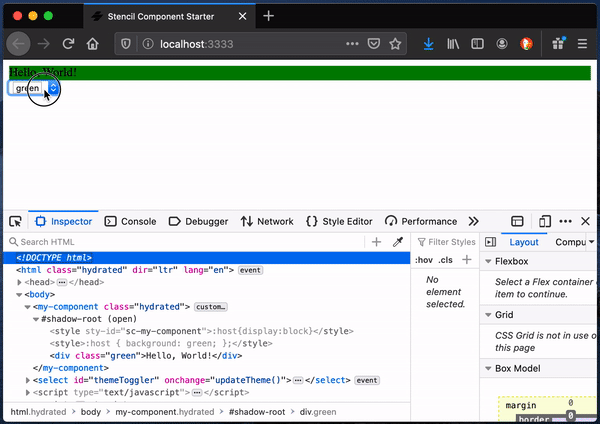Click the browser back arrow button

18,44
